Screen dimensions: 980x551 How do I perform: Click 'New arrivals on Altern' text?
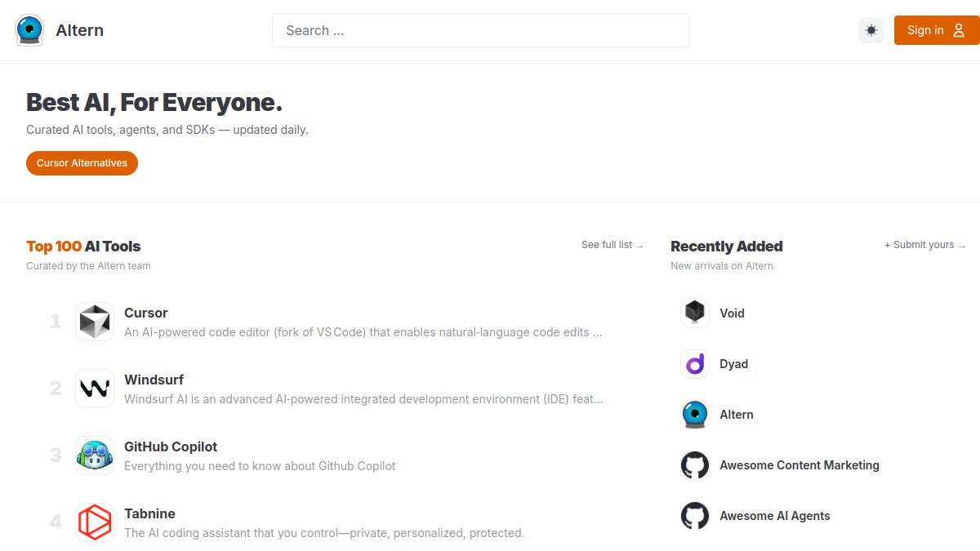tap(722, 266)
